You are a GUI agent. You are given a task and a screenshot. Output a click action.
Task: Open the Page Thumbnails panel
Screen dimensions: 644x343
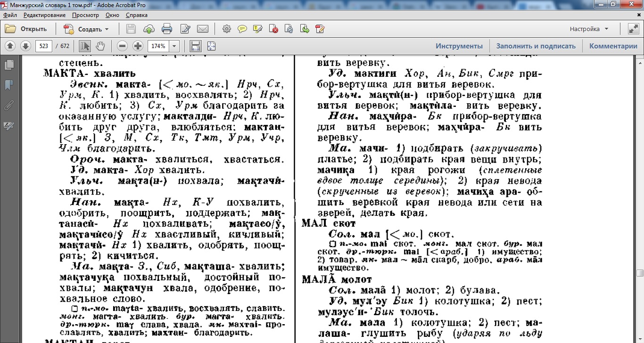tap(8, 65)
